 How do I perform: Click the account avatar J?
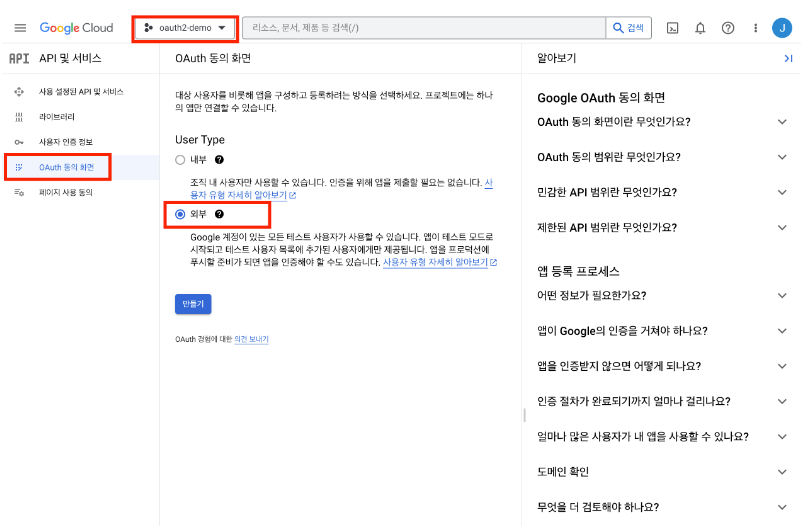pos(782,28)
